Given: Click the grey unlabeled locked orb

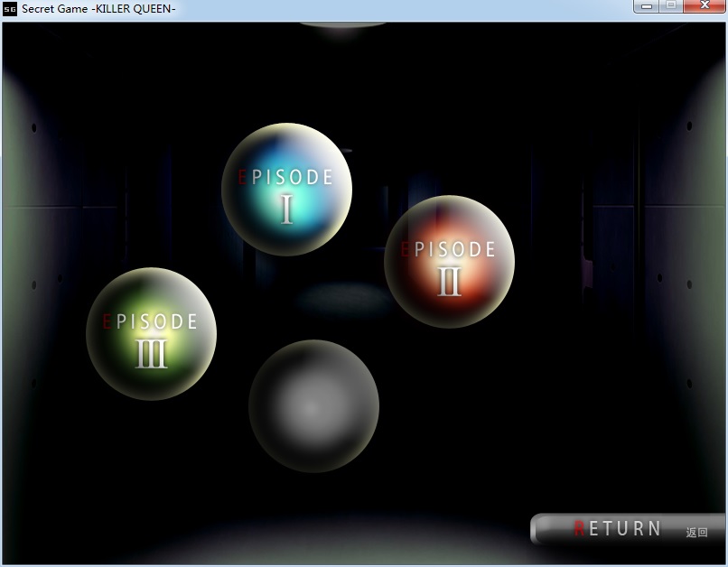Looking at the screenshot, I should [x=313, y=406].
